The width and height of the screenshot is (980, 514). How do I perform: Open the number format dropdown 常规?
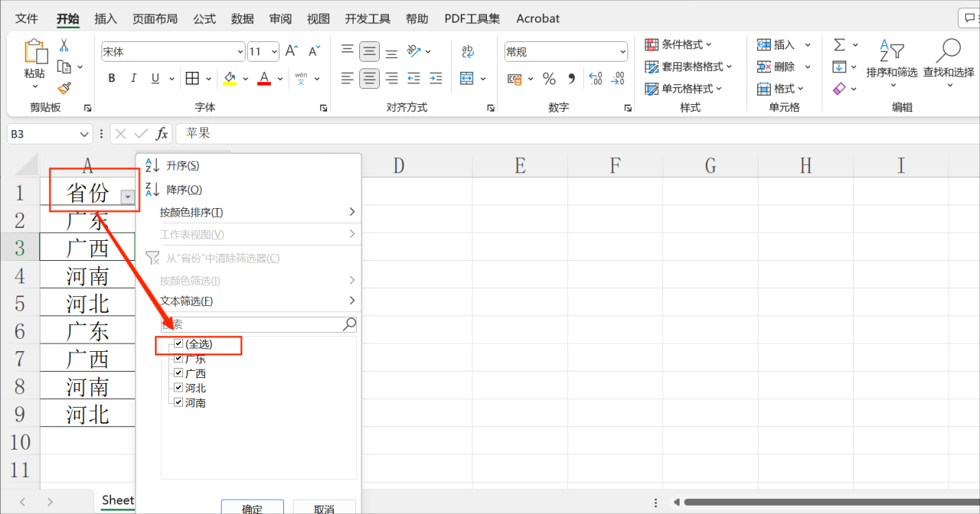click(622, 52)
